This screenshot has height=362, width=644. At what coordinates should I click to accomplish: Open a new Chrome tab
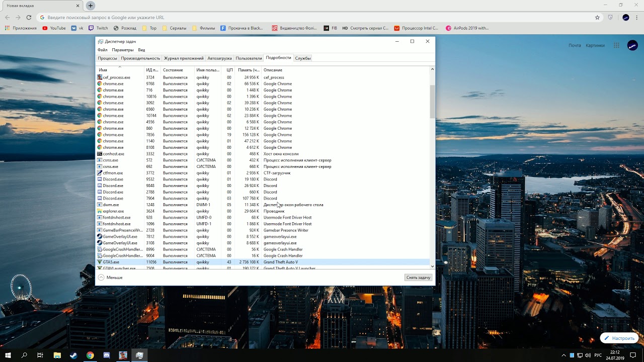[x=91, y=6]
